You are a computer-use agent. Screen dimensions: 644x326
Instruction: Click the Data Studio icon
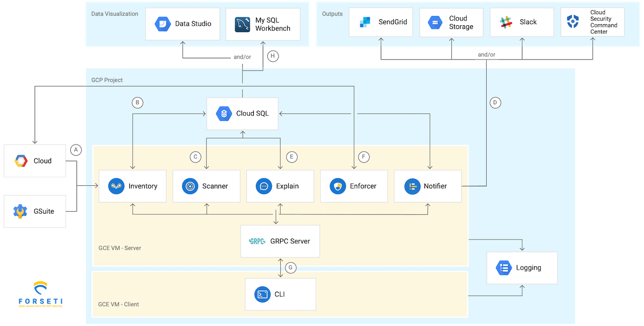163,24
